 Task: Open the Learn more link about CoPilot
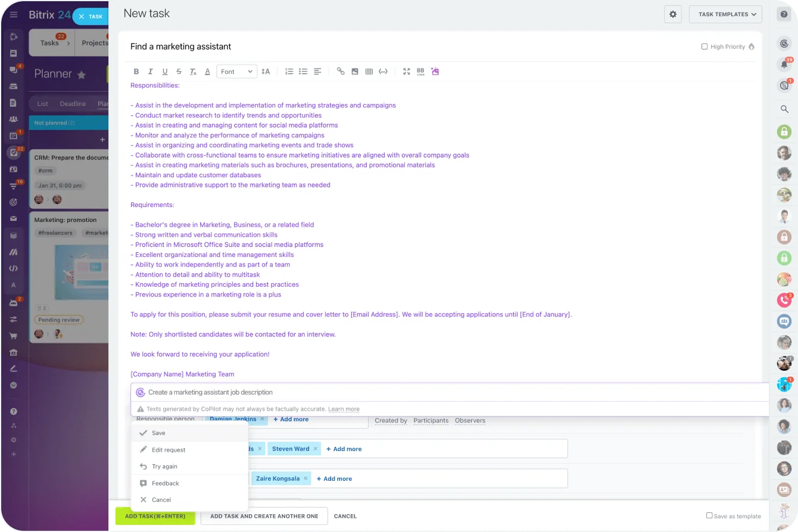[344, 409]
